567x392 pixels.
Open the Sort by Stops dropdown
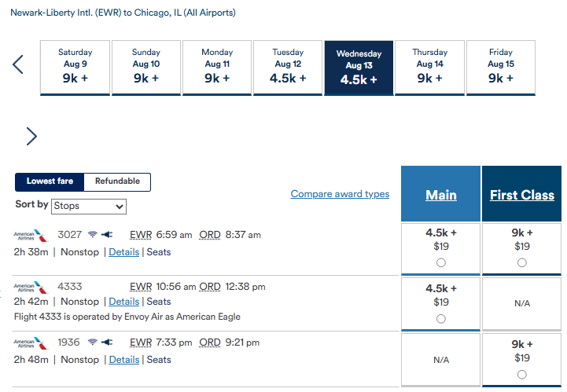coord(89,207)
